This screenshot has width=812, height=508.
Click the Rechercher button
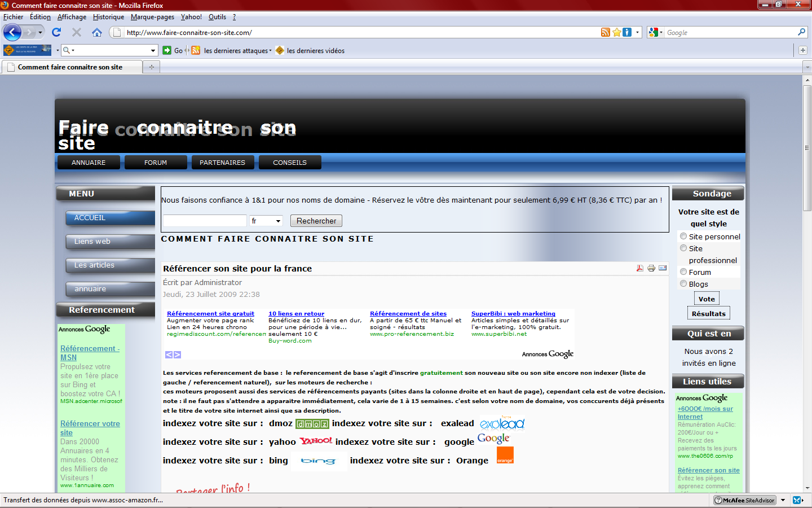pos(316,221)
